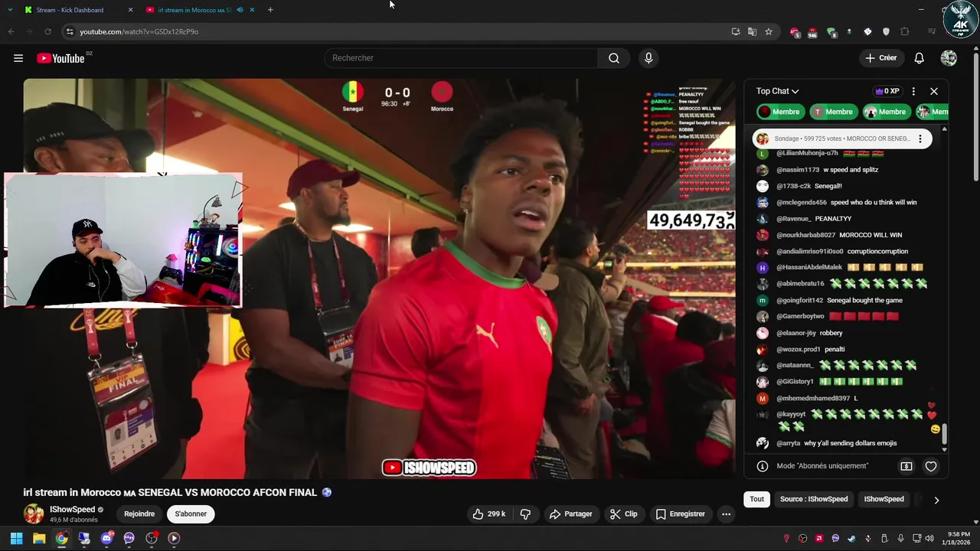Open IShowSpeed channel avatar
Screen dimensions: 980x551
click(x=34, y=514)
